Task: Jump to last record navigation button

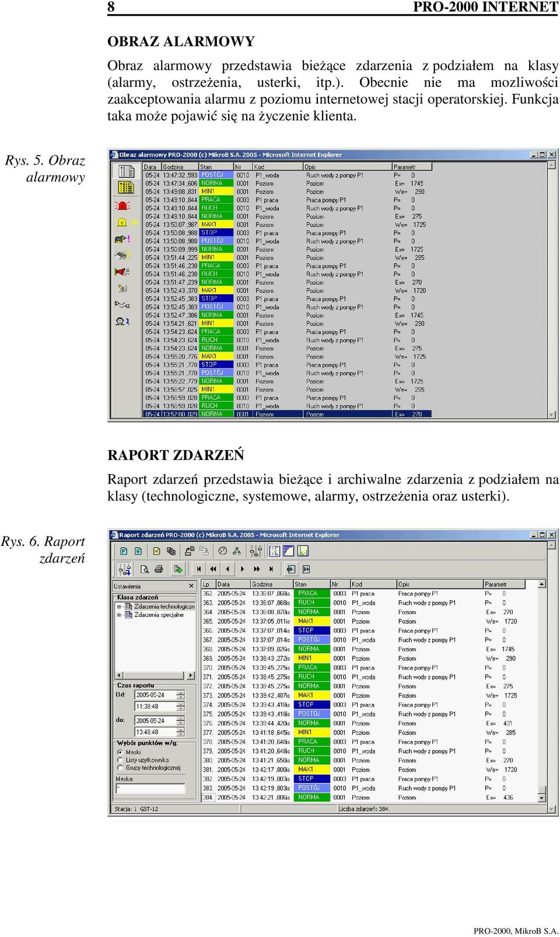Action: pos(271,569)
